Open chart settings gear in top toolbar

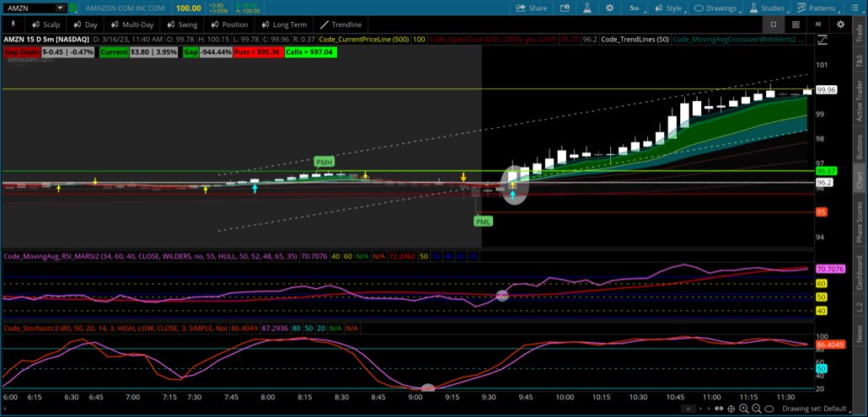(x=609, y=8)
